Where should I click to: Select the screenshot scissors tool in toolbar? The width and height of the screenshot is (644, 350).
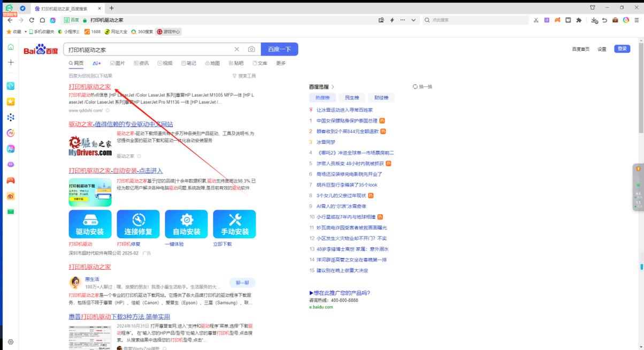(536, 20)
